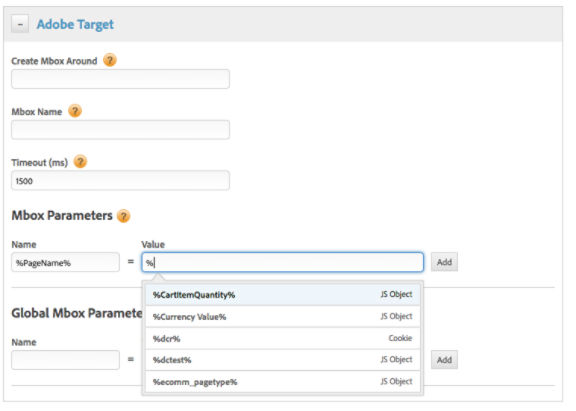Collapse the Adobe Target section
This screenshot has height=411, width=576.
click(20, 24)
